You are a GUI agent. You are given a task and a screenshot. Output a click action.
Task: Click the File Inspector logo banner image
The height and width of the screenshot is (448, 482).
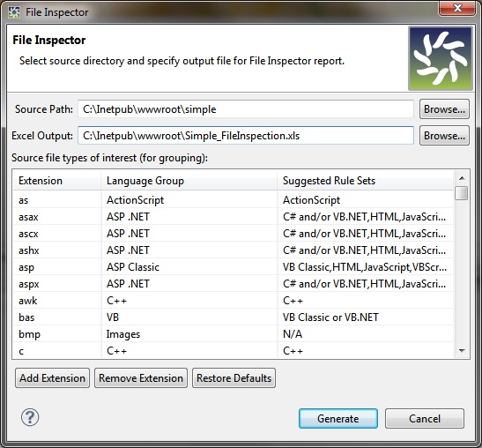(x=441, y=58)
